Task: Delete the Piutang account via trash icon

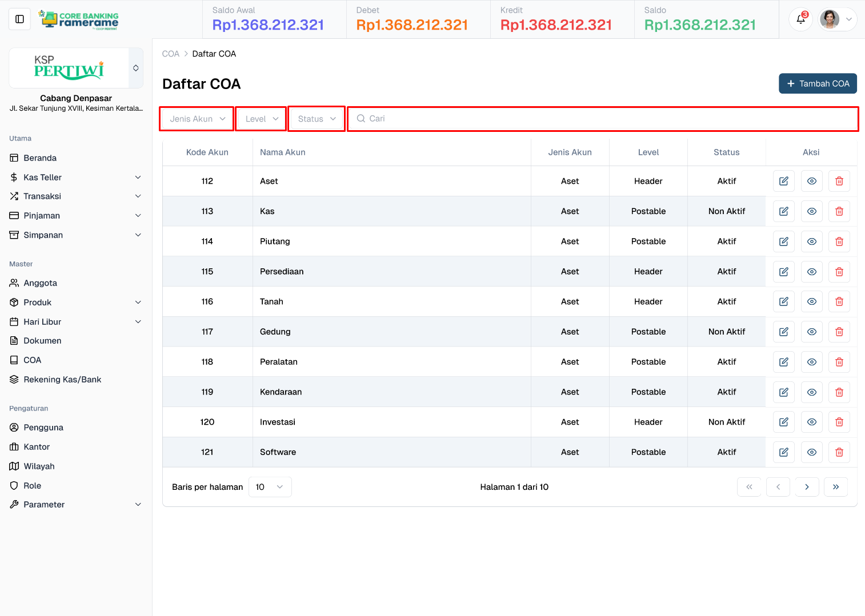Action: (839, 241)
